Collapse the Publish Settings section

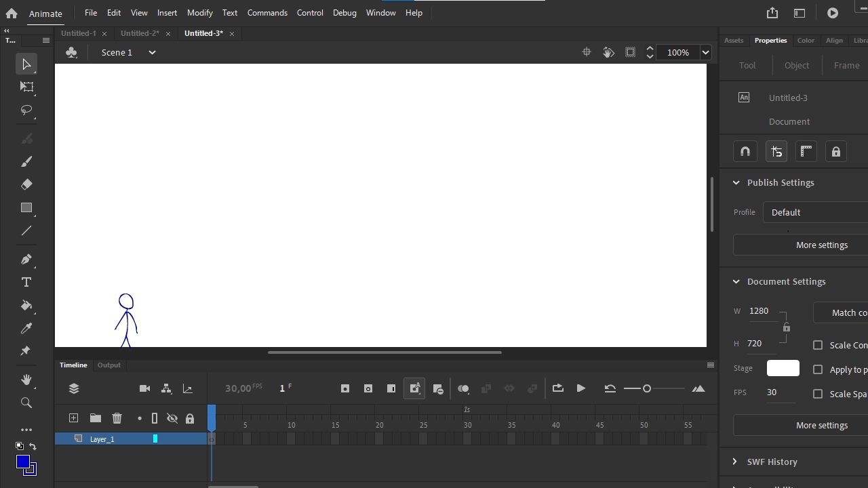point(736,182)
